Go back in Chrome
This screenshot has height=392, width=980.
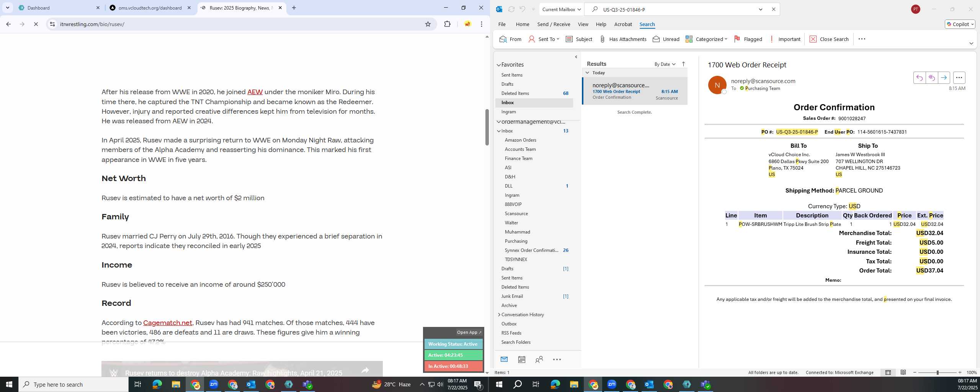pyautogui.click(x=8, y=24)
